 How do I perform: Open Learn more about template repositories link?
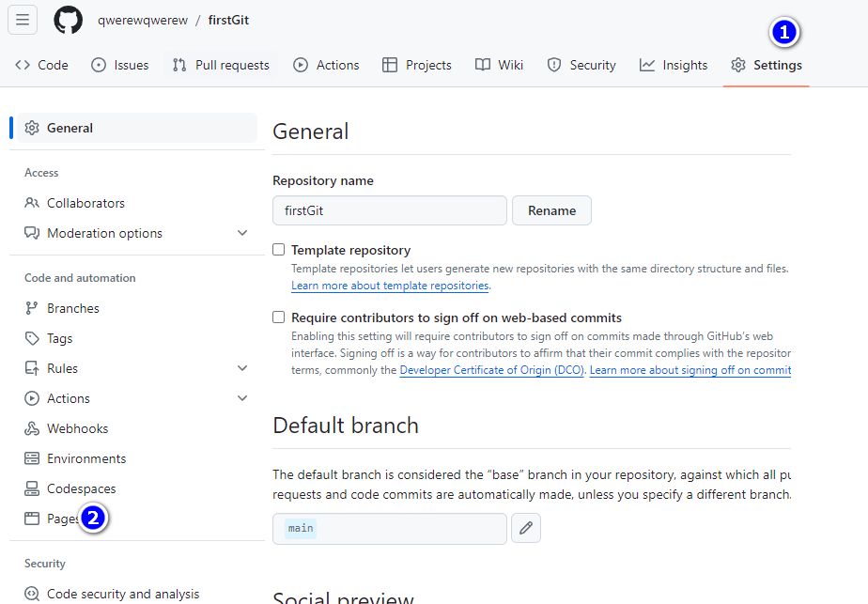(390, 286)
